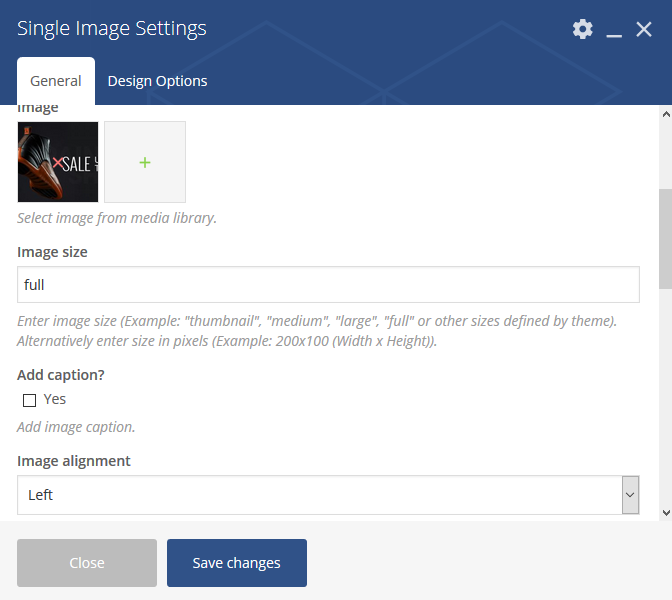The image size is (672, 600).
Task: Remove the selected image via red X
Action: point(57,163)
